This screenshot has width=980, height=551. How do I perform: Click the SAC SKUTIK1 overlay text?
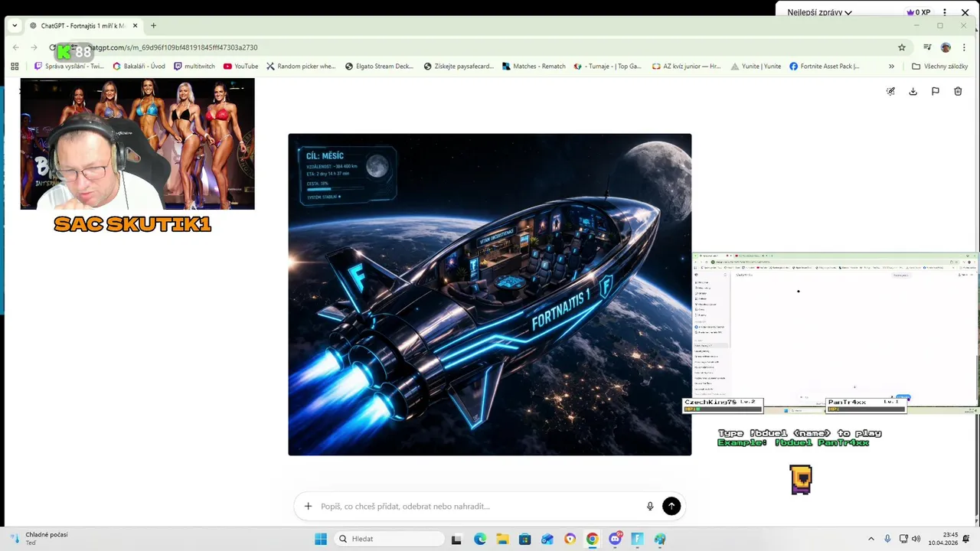tap(132, 224)
